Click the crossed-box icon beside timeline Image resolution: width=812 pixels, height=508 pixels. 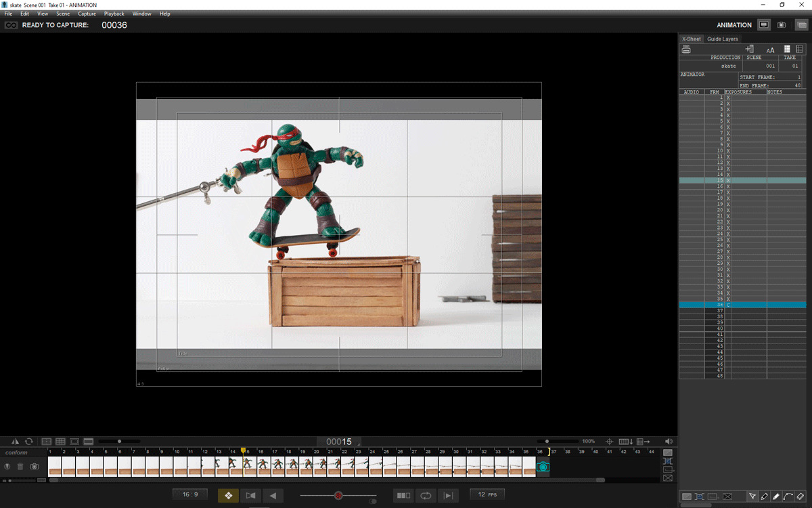[668, 478]
